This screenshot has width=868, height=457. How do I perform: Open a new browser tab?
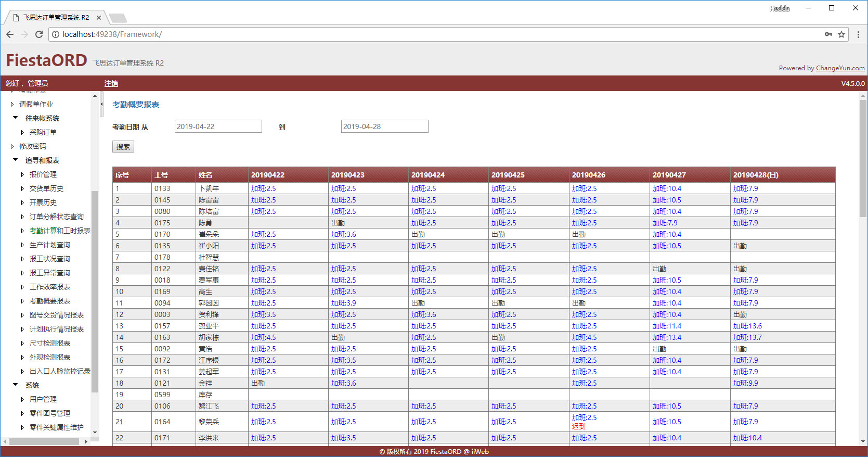(118, 18)
